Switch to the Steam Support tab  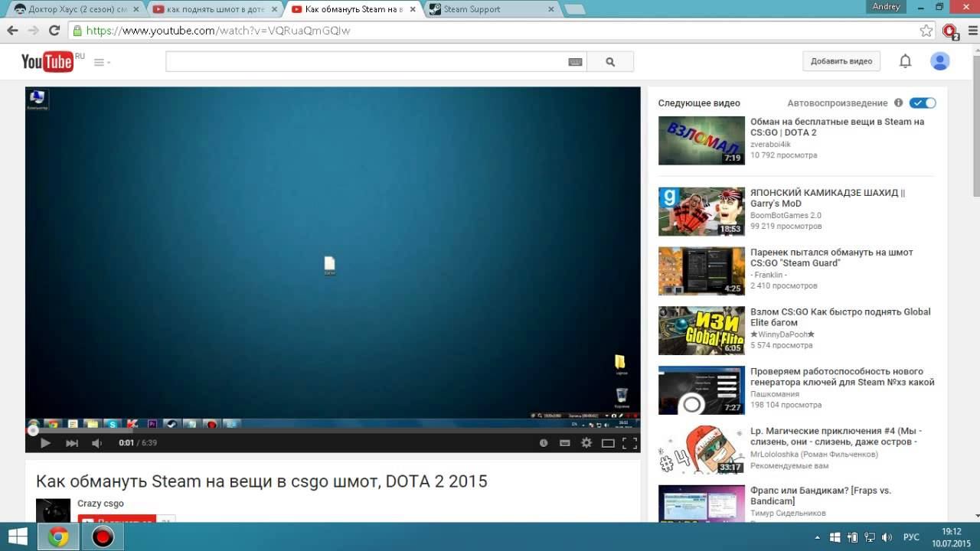coord(490,9)
